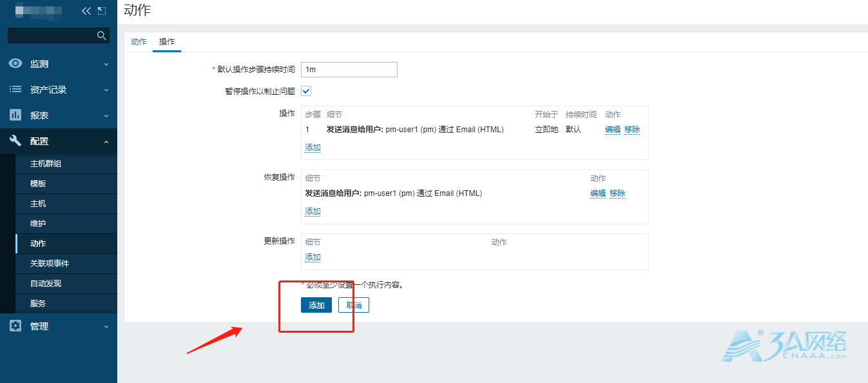
Task: Open 维护 in the sidebar
Action: click(x=66, y=224)
